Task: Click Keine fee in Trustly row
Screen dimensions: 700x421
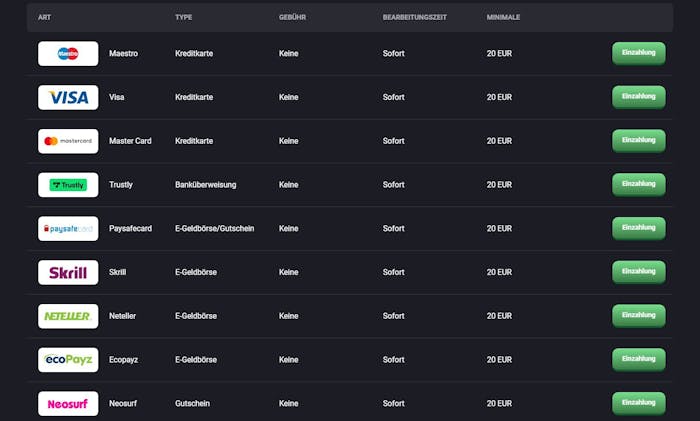Action: point(288,185)
